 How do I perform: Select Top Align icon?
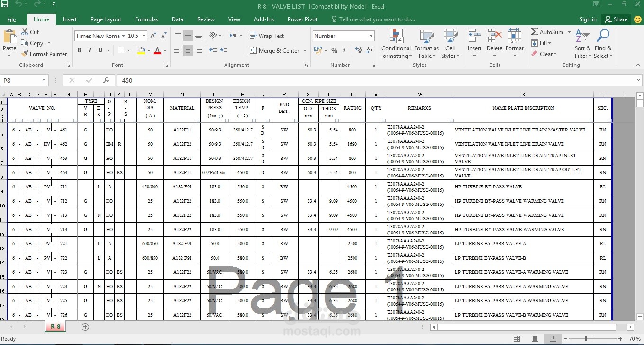tap(178, 36)
